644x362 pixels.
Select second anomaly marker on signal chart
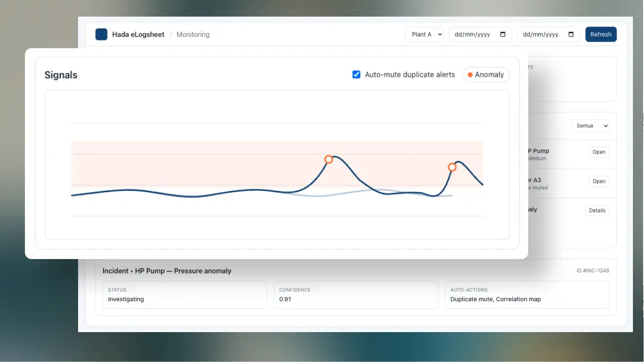pyautogui.click(x=452, y=167)
